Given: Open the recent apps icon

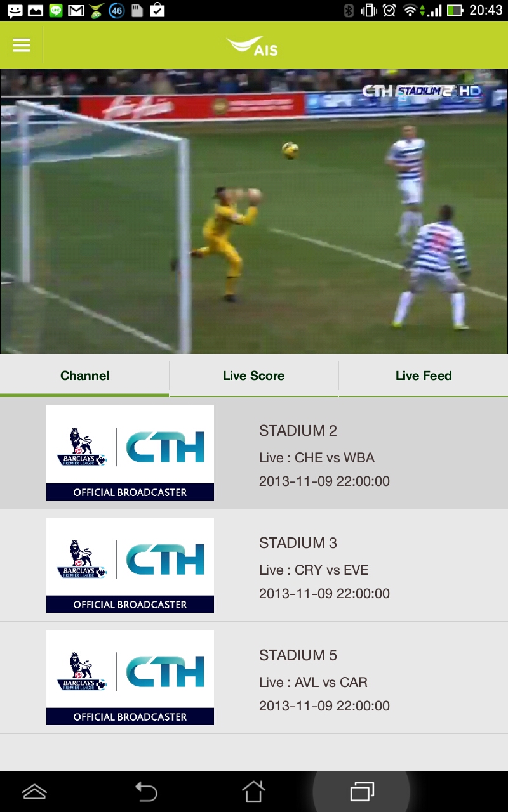Looking at the screenshot, I should click(362, 791).
